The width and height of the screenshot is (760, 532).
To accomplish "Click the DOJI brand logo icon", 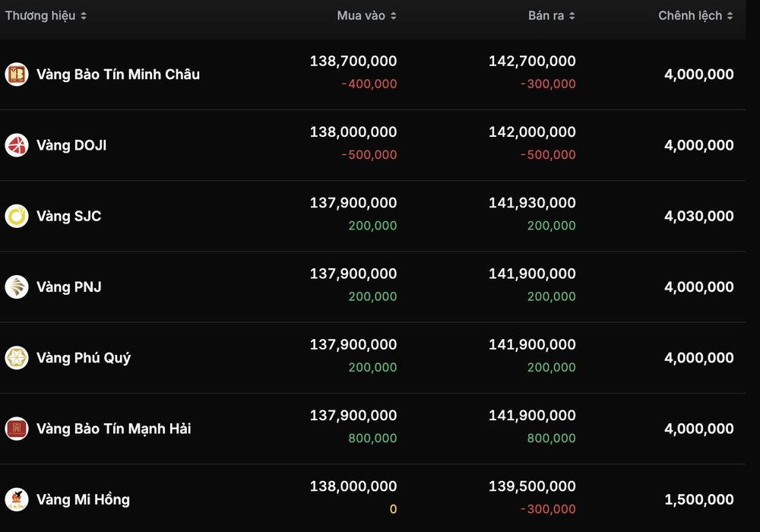I will pos(17,145).
